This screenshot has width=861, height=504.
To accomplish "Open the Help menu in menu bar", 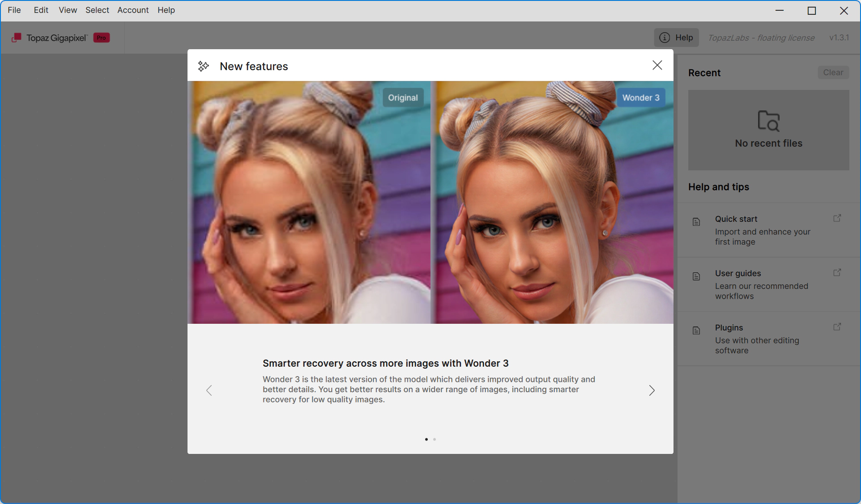I will pos(166,10).
